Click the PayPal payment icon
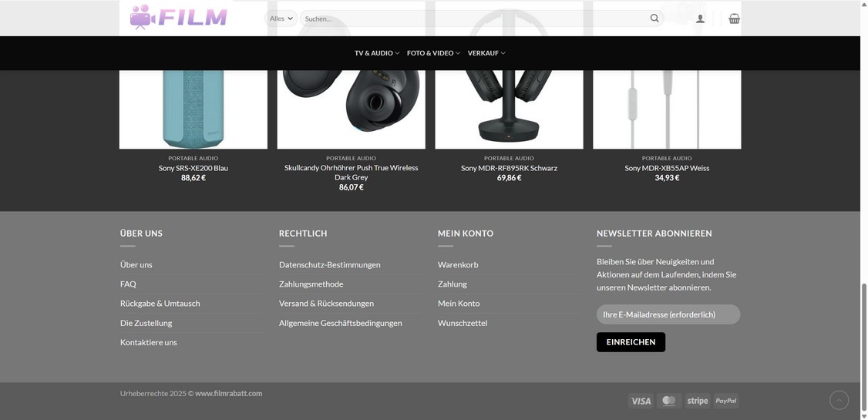868x420 pixels. tap(725, 401)
